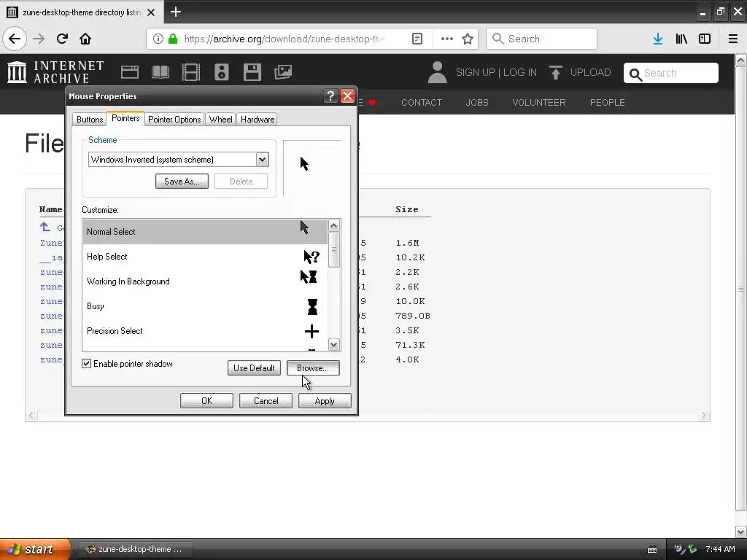Click the Go to parent directory arrow icon
This screenshot has width=747, height=560.
click(x=45, y=227)
